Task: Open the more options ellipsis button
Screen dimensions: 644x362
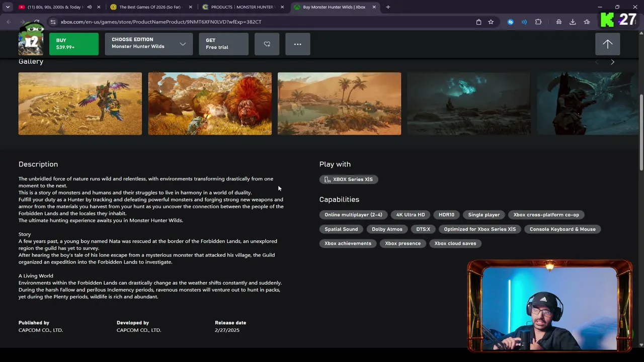Action: (298, 44)
